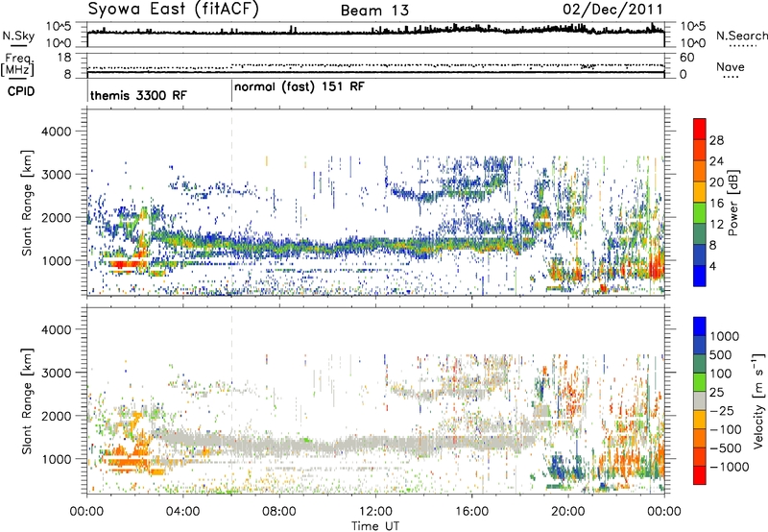Click the 'Nave' legend label
Viewport: 768px width, 532px height.
[x=731, y=66]
